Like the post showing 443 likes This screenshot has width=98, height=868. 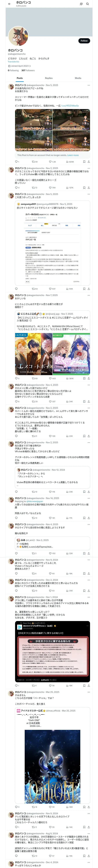[x=50, y=378]
